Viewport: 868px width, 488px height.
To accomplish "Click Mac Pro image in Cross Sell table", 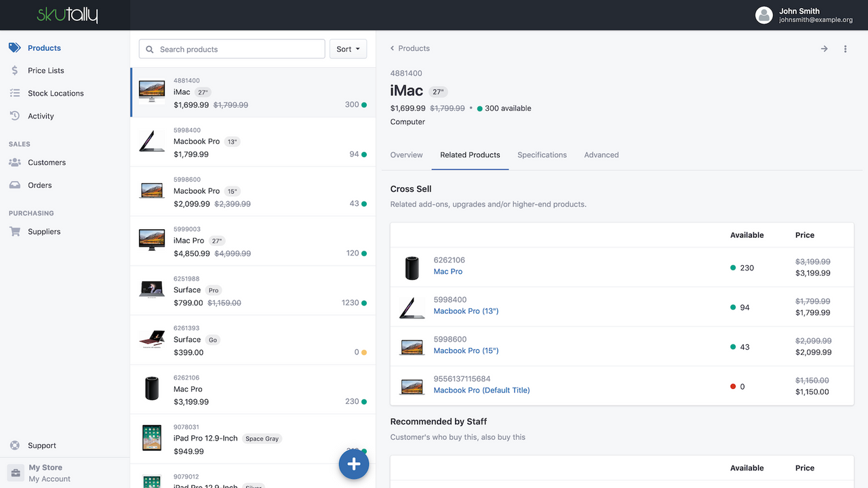I will pos(412,267).
